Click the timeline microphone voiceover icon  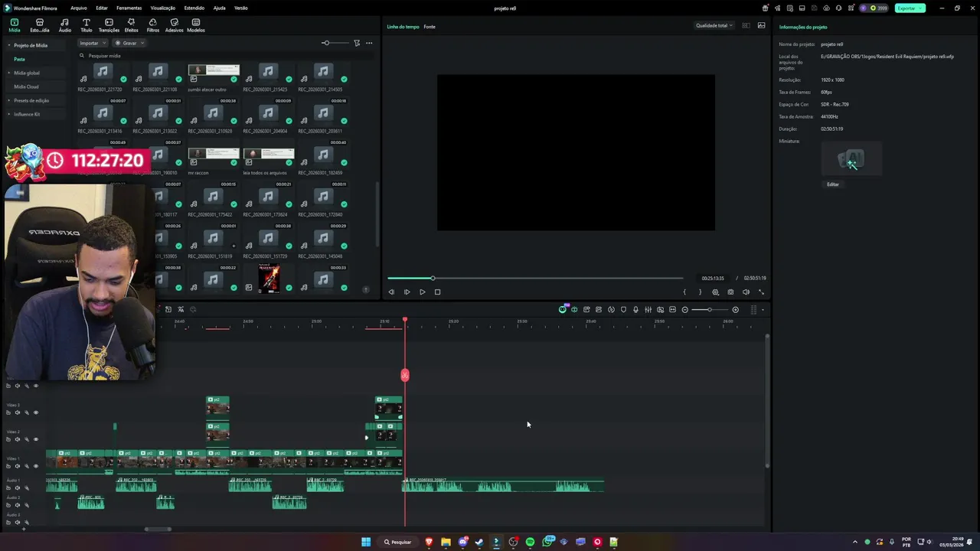(x=635, y=310)
